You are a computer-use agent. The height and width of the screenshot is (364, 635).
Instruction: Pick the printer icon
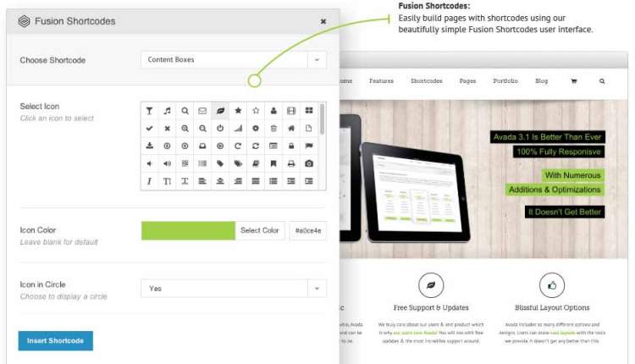(x=291, y=163)
